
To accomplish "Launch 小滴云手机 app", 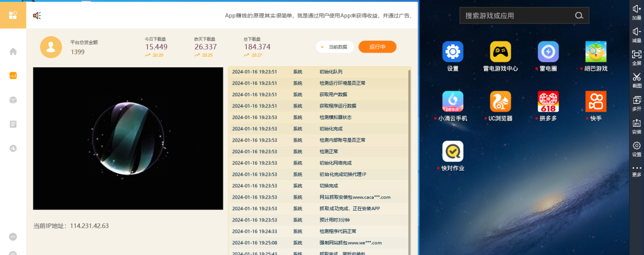I will (x=453, y=106).
